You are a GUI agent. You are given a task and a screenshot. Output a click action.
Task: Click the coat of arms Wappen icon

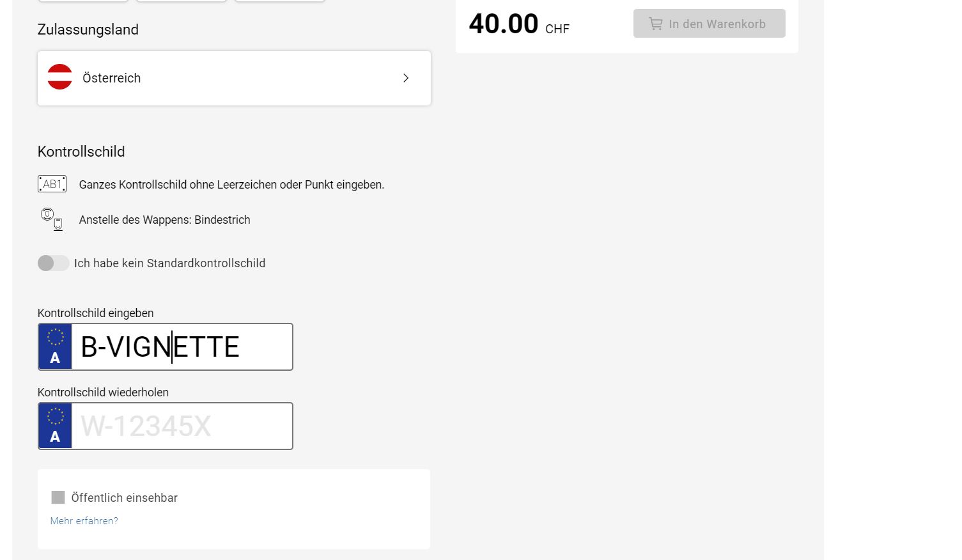point(52,219)
